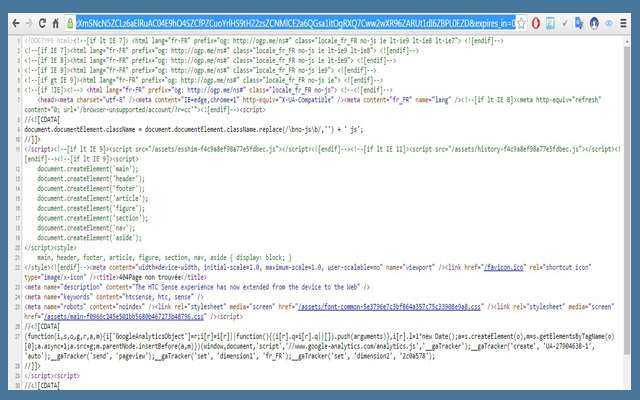Open the dark blue round extension
This screenshot has width=640, height=400.
pos(594,23)
